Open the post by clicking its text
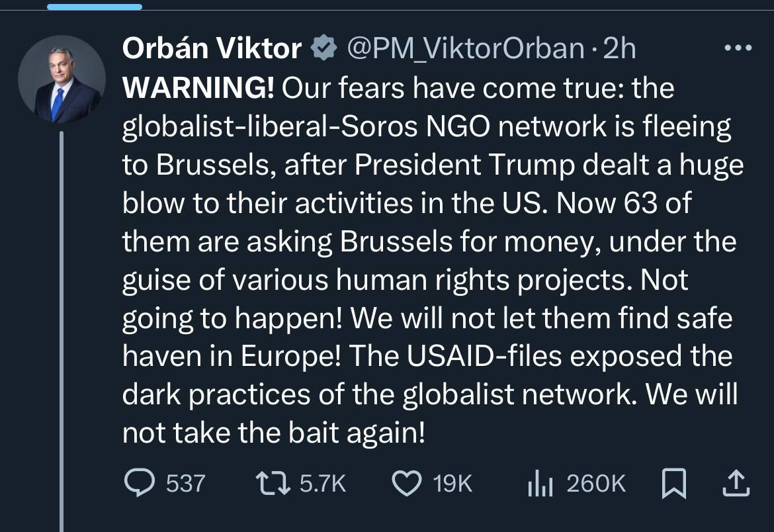The width and height of the screenshot is (774, 532). pyautogui.click(x=430, y=278)
